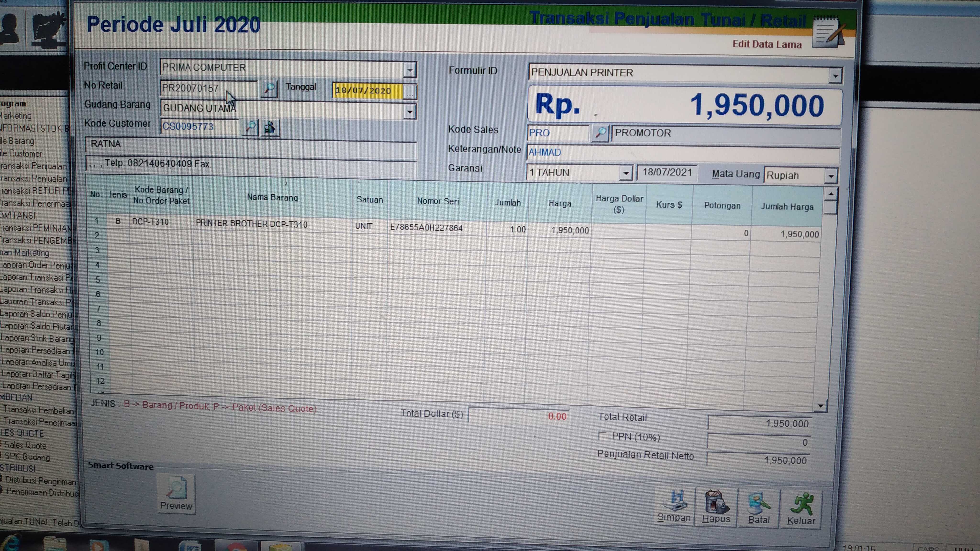Viewport: 980px width, 551px height.
Task: Click the Tanggal date picker button
Action: pyautogui.click(x=410, y=92)
